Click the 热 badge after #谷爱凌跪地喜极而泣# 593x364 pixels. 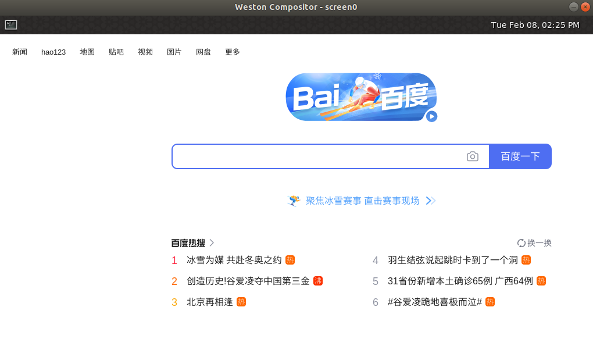coord(490,302)
